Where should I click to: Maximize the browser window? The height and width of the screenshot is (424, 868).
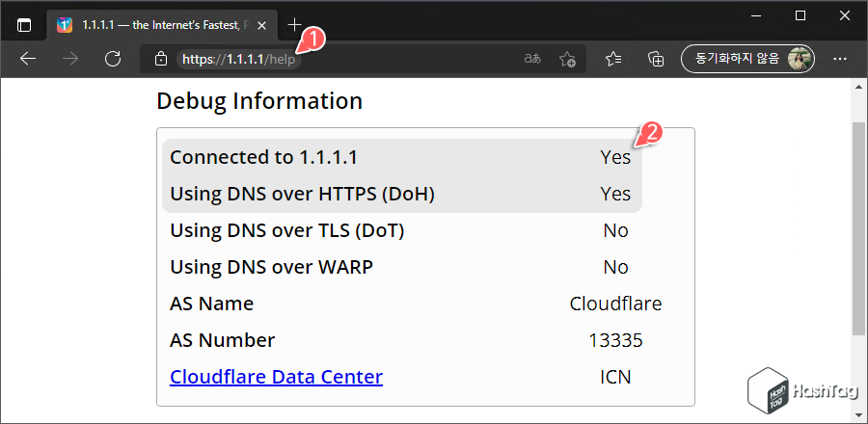tap(800, 16)
